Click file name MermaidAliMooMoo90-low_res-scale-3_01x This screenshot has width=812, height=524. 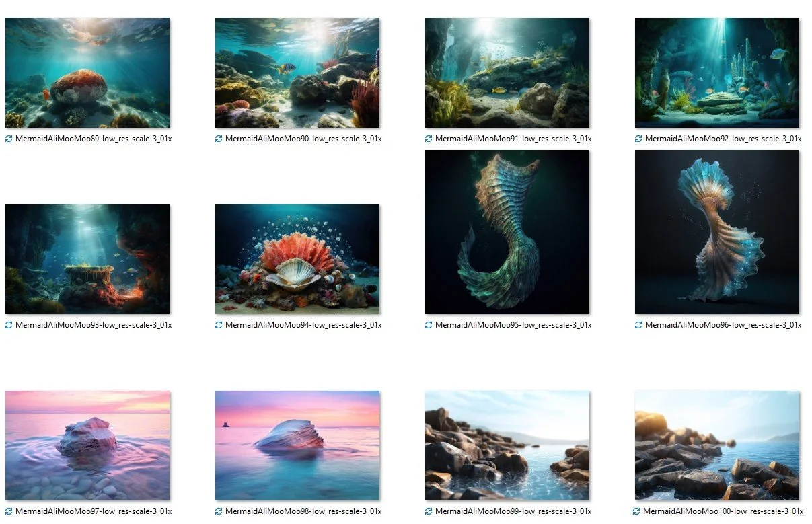click(303, 139)
